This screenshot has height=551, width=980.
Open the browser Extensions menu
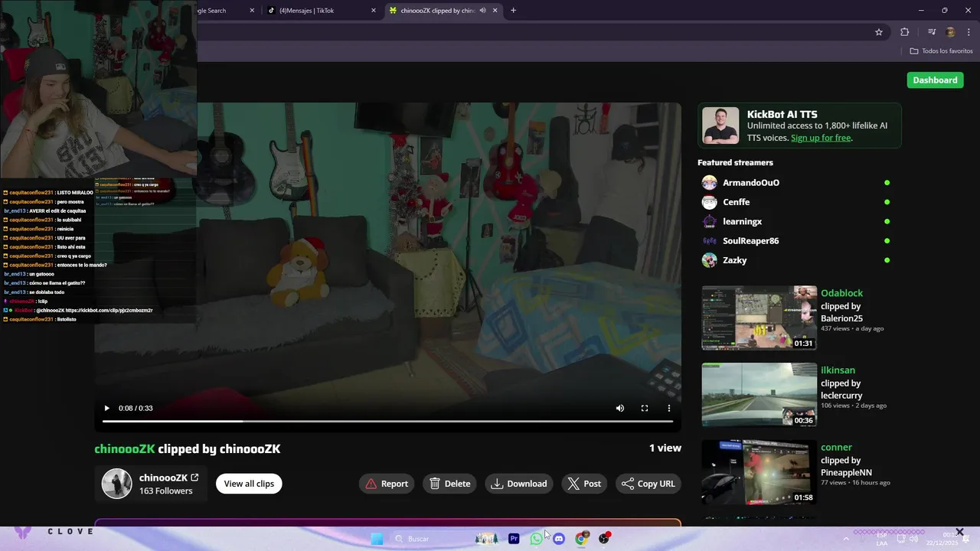tap(905, 32)
